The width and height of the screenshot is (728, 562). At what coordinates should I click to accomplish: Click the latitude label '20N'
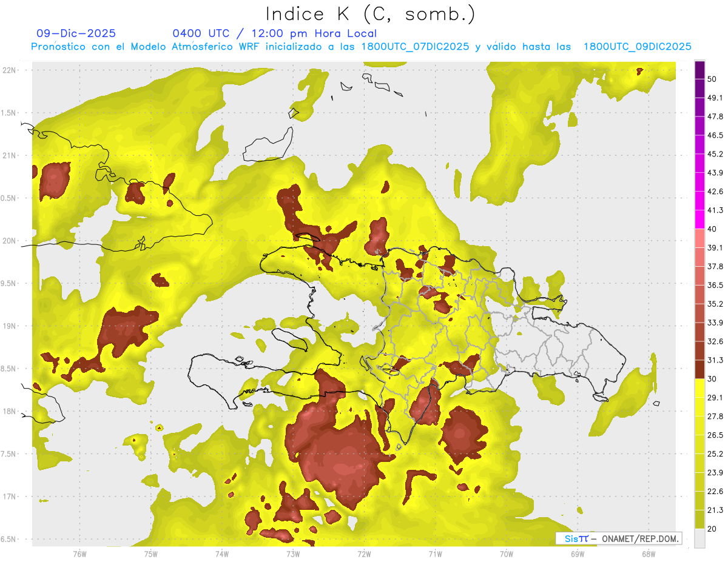tap(9, 241)
